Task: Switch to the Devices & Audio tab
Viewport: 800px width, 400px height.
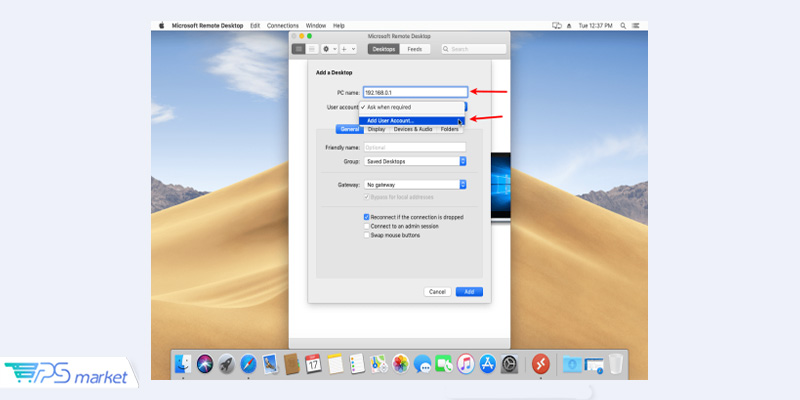Action: coord(413,130)
